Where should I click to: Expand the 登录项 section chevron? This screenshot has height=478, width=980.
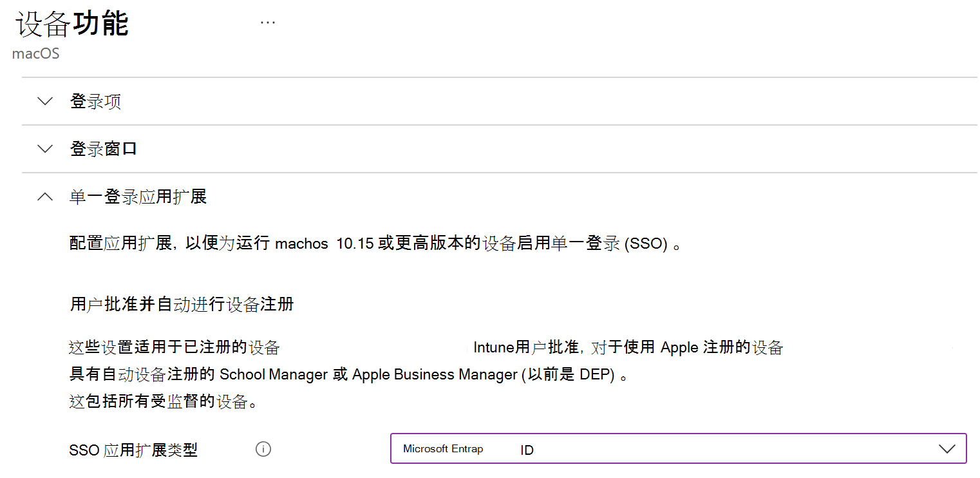coord(45,102)
